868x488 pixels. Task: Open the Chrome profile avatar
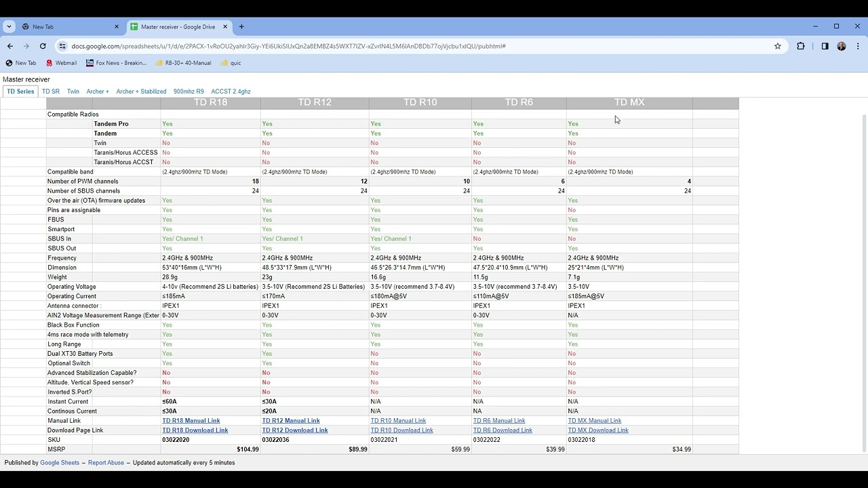tap(842, 46)
